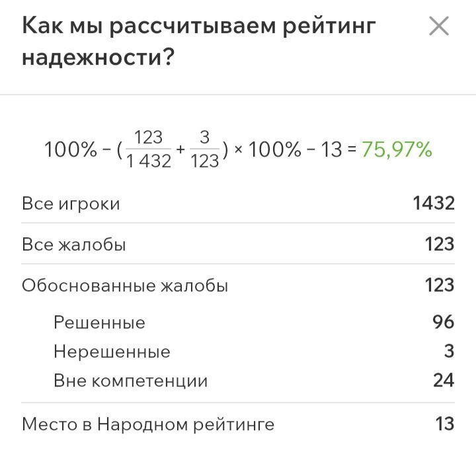Screen dimensions: 476x458
Task: Click the resolved complaints count 96
Action: coord(443,323)
